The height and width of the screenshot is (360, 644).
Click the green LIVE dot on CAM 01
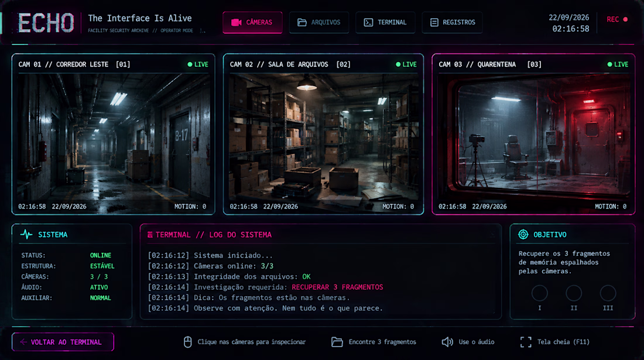click(190, 64)
